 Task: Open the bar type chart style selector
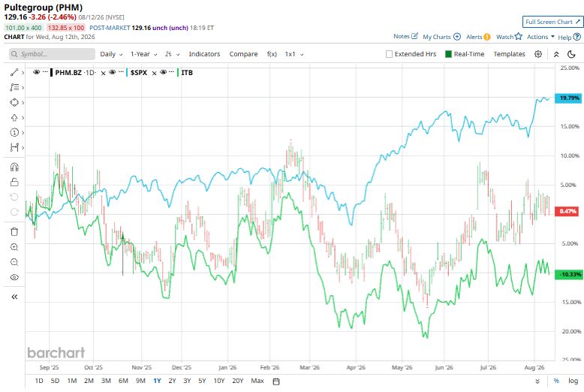[x=172, y=54]
